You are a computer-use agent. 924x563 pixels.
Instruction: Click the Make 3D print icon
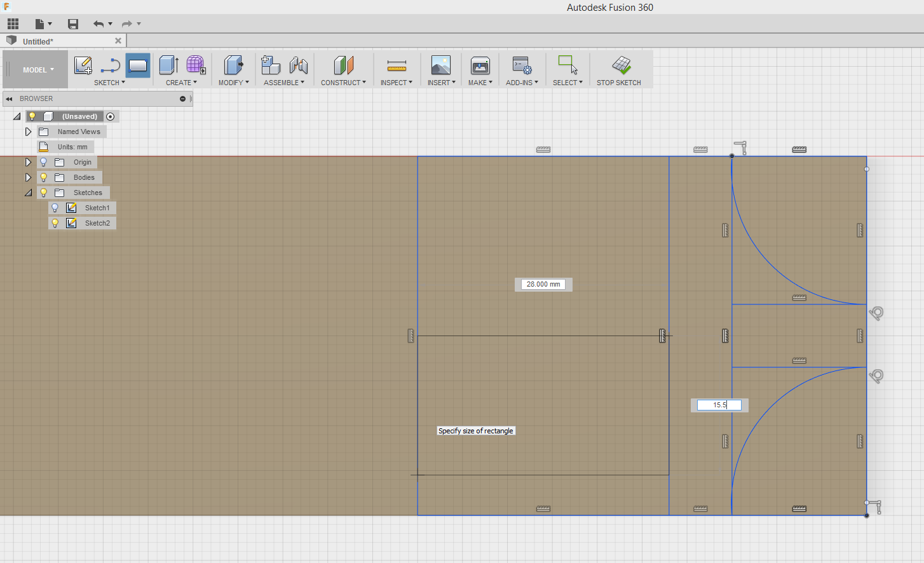pos(480,65)
